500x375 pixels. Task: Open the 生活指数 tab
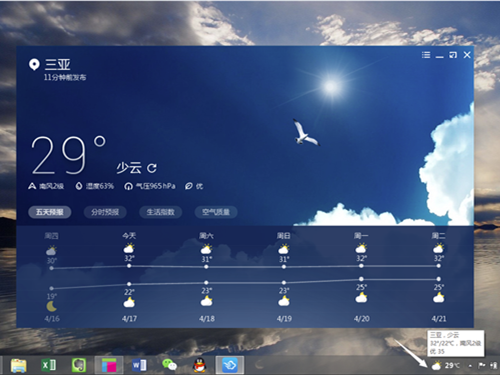[x=160, y=212]
